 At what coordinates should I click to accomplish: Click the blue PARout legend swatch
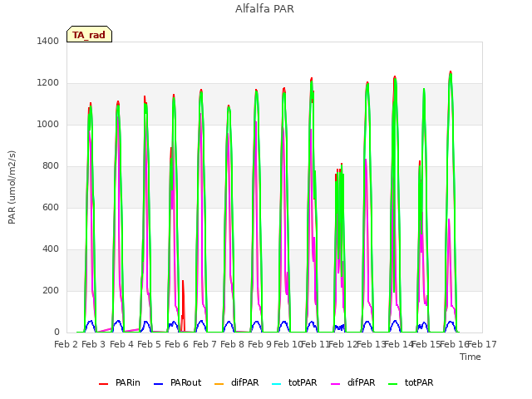tap(159, 384)
